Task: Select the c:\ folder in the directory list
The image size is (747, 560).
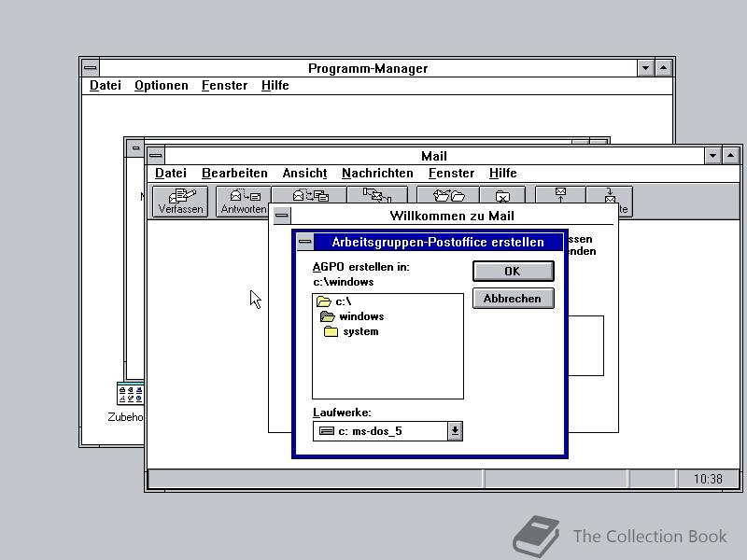Action: coord(334,301)
